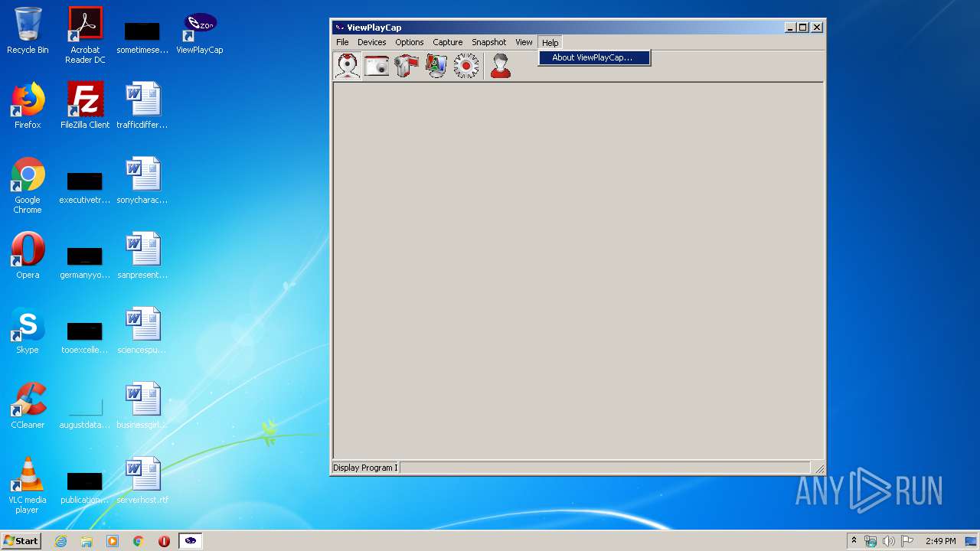This screenshot has height=551, width=980.
Task: Open the File menu
Action: coord(342,42)
